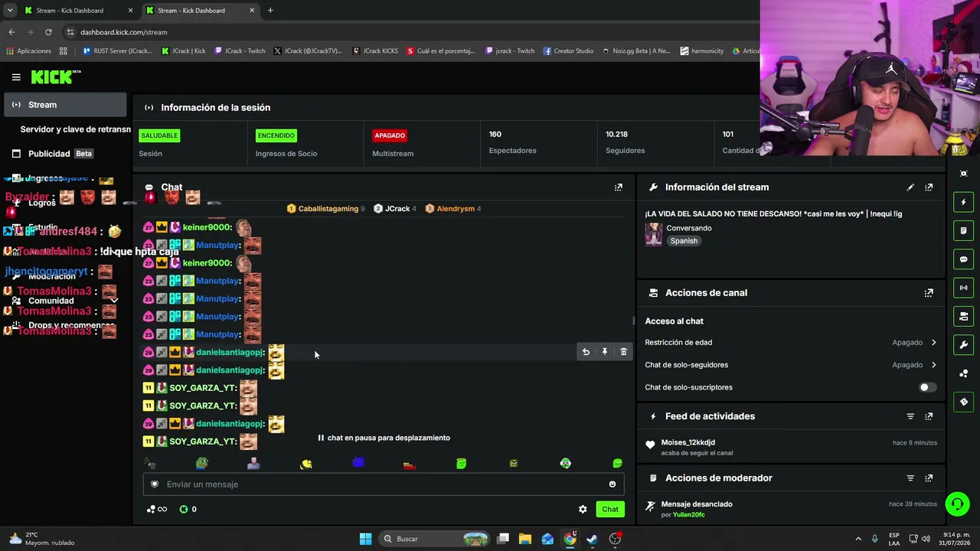The width and height of the screenshot is (980, 551).
Task: Click the Kick points balance counter
Action: pos(188,509)
